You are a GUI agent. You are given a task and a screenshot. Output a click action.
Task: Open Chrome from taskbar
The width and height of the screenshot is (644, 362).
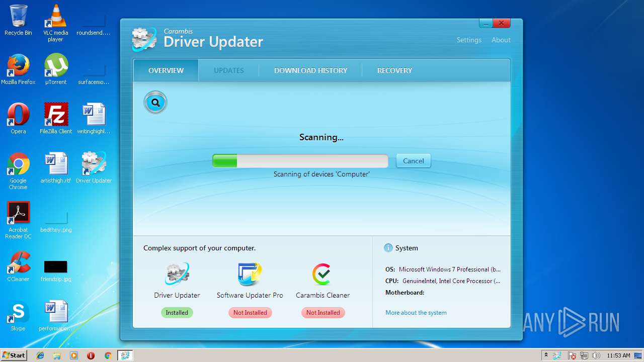click(108, 355)
